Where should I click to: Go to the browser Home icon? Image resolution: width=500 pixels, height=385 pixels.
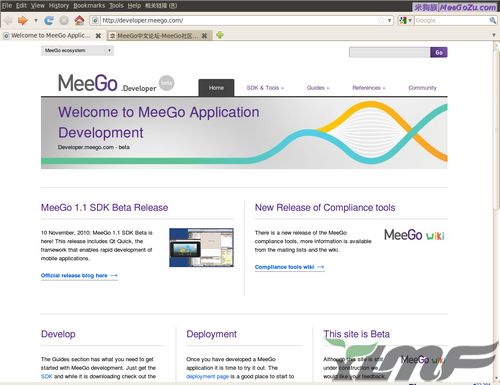[x=79, y=21]
